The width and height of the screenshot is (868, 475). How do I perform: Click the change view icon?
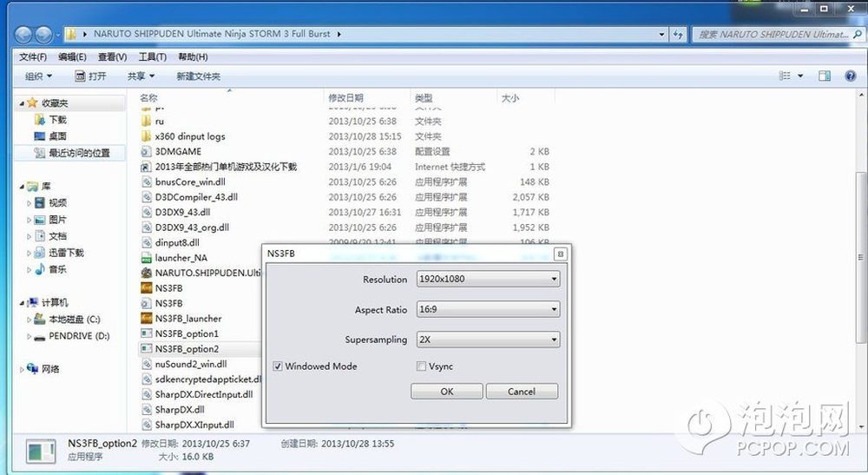pos(785,76)
